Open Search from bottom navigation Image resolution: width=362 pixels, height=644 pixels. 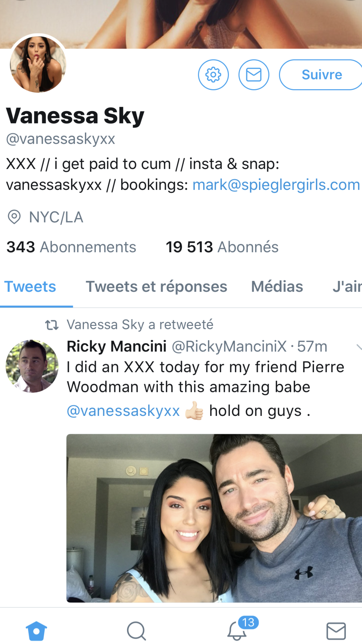coord(136,631)
